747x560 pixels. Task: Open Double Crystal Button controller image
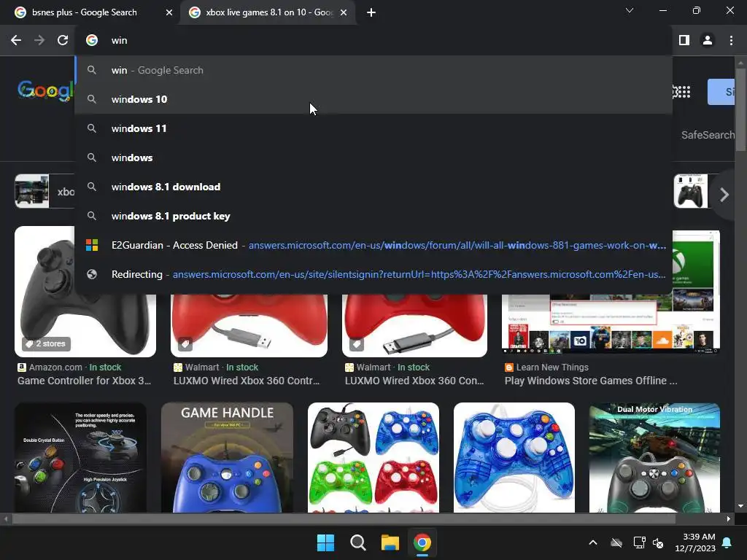(x=80, y=458)
